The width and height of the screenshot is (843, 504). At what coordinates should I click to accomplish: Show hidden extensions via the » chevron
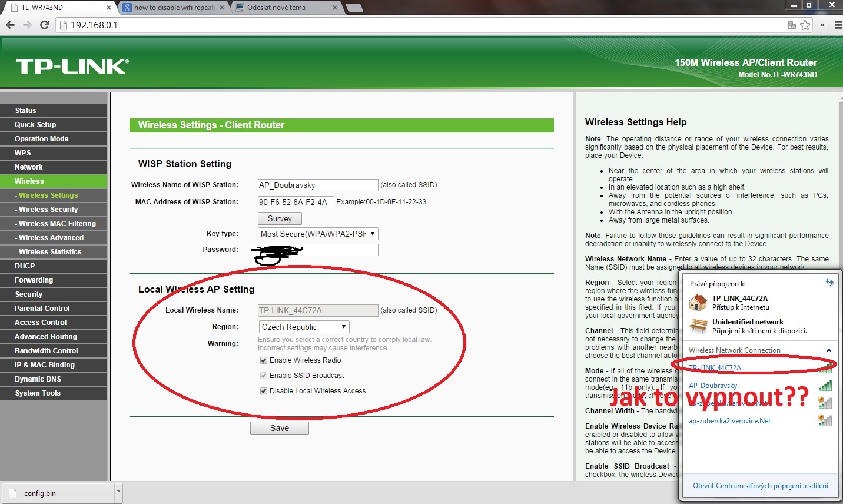(x=822, y=25)
